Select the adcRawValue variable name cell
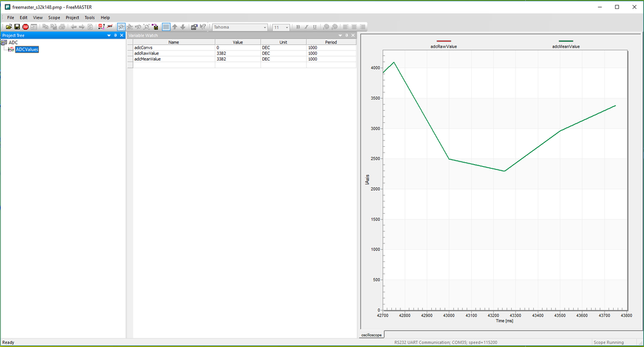The height and width of the screenshot is (347, 644). 174,53
